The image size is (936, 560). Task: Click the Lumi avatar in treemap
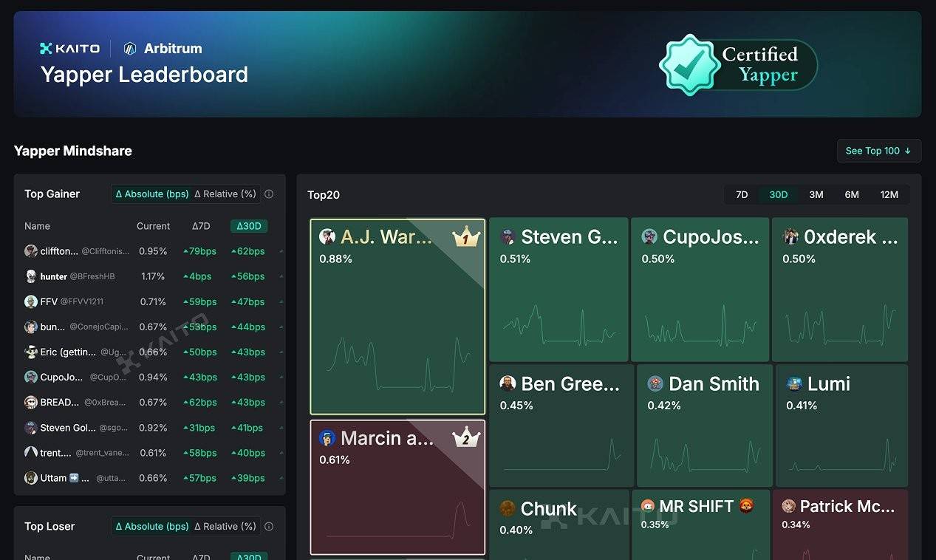pyautogui.click(x=794, y=383)
